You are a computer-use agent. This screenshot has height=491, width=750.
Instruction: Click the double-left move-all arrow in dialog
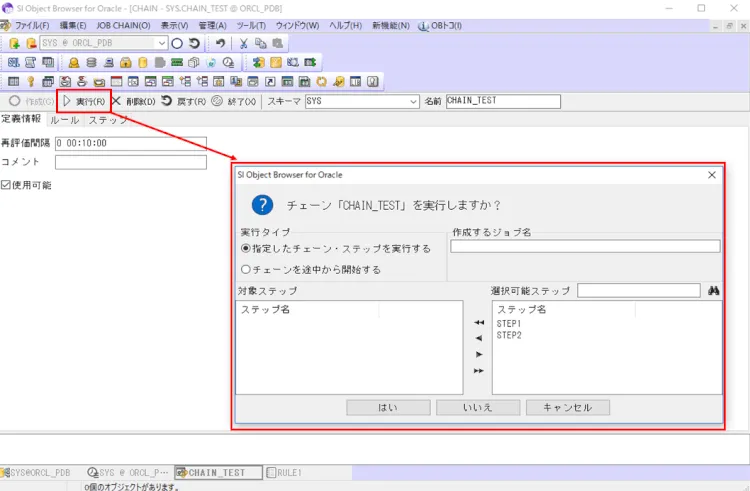(479, 323)
